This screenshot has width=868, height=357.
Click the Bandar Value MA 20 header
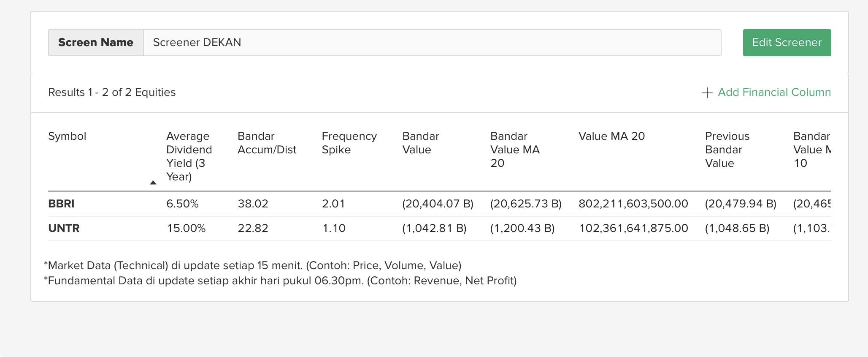tap(515, 150)
